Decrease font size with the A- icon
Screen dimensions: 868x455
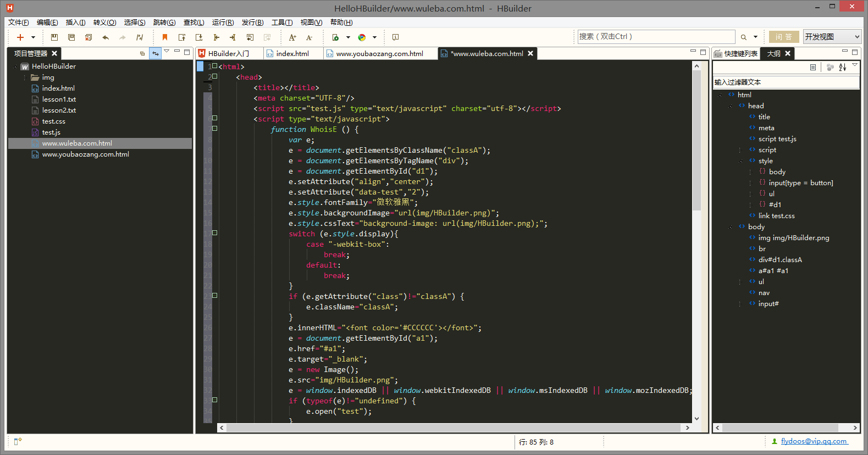309,37
